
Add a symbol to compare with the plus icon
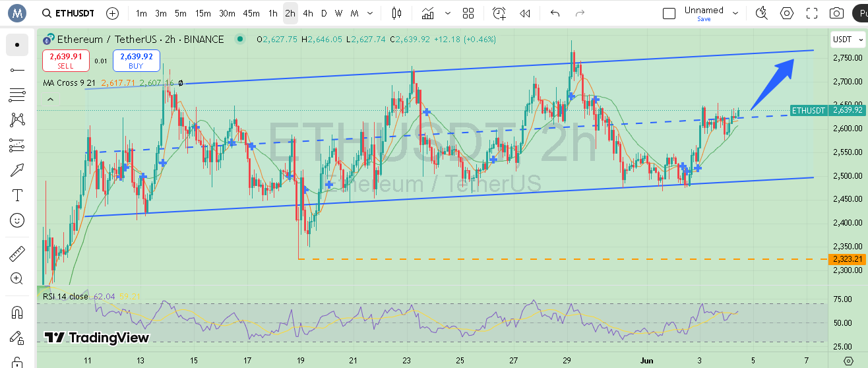click(113, 13)
